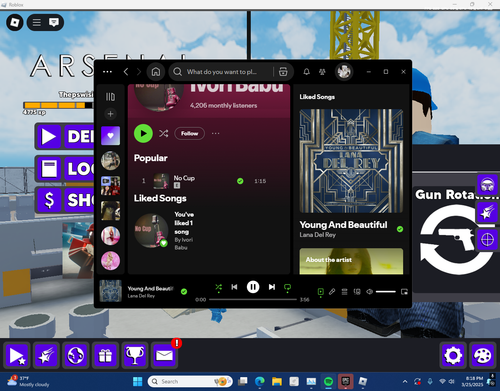
Task: Mute Spotify with the speaker icon
Action: click(x=369, y=292)
